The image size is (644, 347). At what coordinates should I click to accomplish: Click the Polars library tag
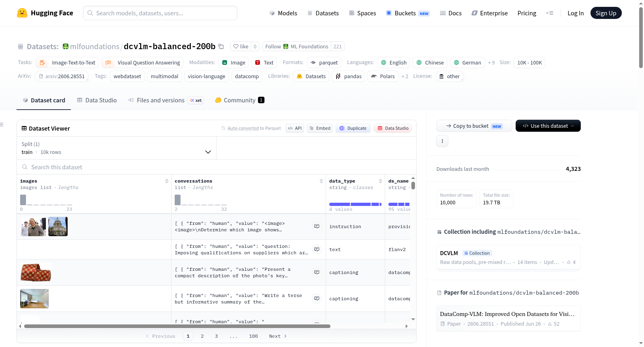click(383, 76)
